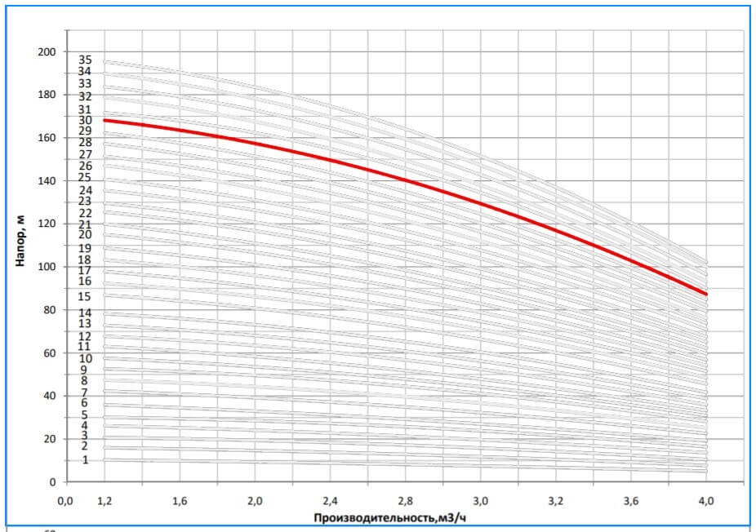Image resolution: width=756 pixels, height=532 pixels.
Task: Click the 1,6 value on horizontal axis
Action: (180, 499)
